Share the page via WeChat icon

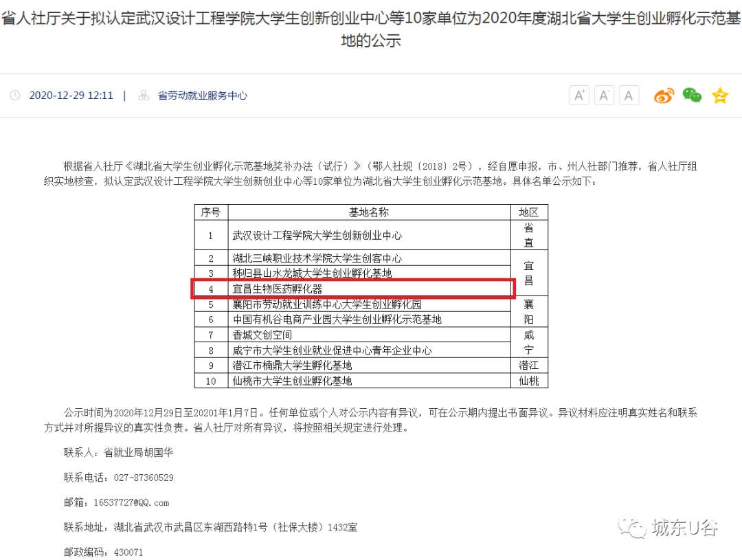pos(692,95)
